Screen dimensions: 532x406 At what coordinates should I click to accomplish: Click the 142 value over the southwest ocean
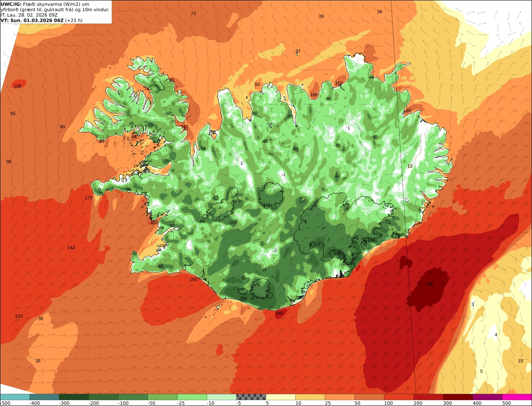pos(71,247)
